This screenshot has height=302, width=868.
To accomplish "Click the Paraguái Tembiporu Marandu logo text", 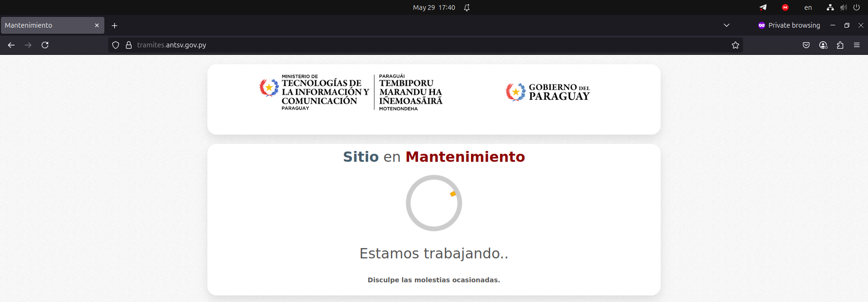I will pos(411,92).
